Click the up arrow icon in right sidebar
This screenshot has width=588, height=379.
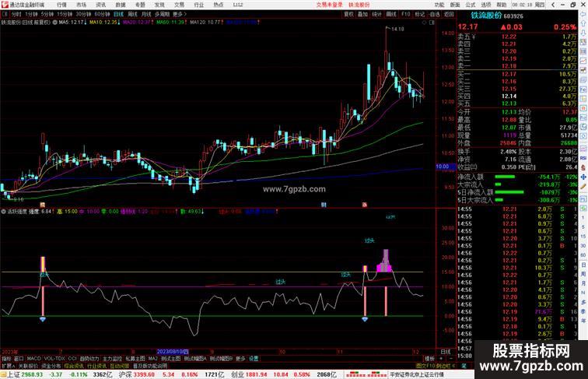pos(583,23)
